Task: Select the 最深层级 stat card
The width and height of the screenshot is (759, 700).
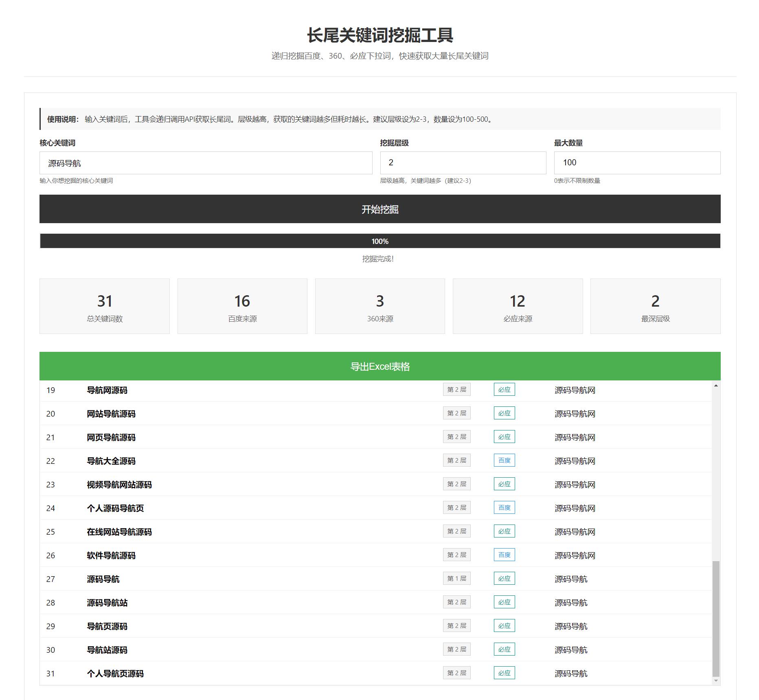Action: point(655,306)
